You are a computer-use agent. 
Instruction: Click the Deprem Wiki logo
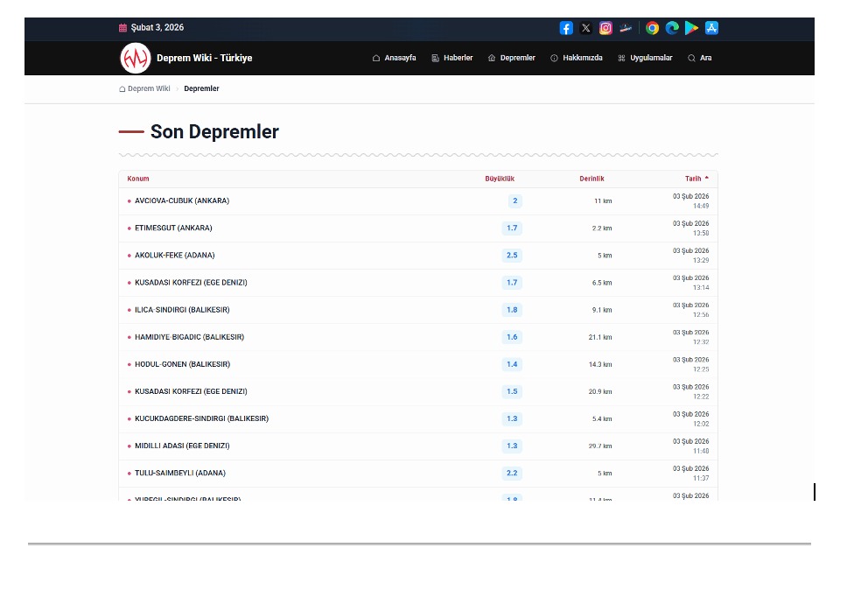click(136, 59)
